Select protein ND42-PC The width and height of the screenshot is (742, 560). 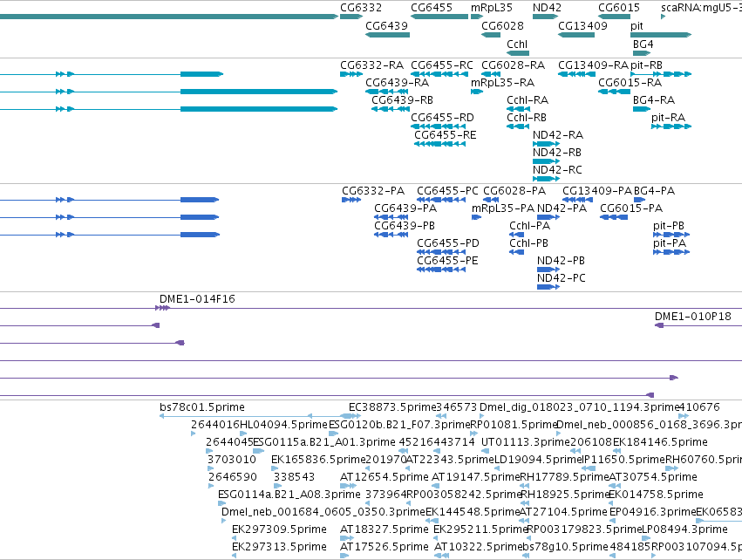pos(562,278)
